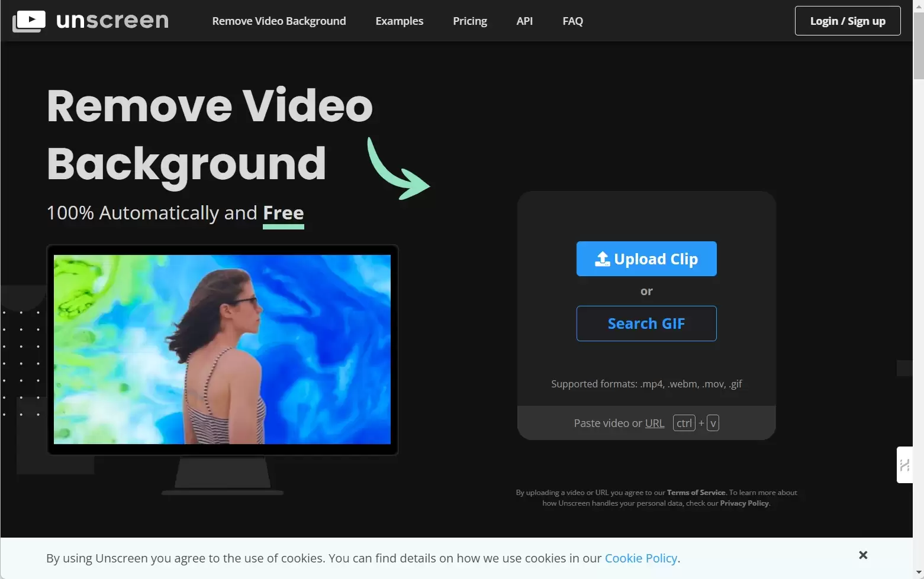The width and height of the screenshot is (924, 579).
Task: Click the side widget icon at the right edge
Action: point(904,465)
